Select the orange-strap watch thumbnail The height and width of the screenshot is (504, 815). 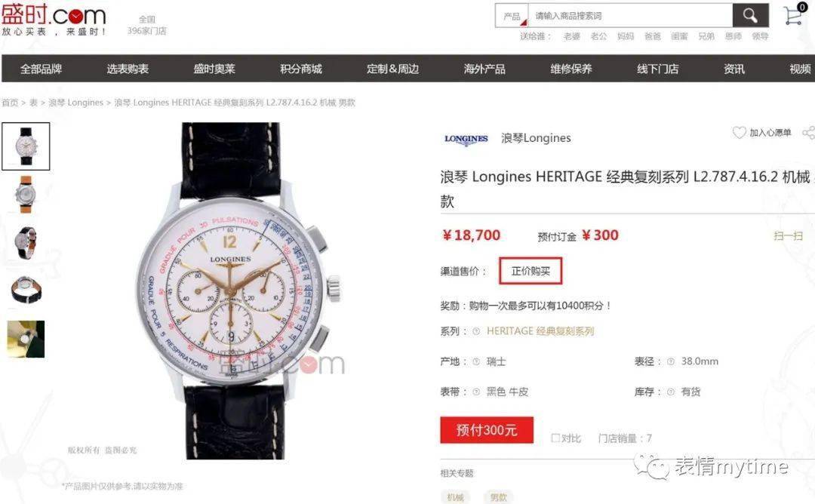click(x=26, y=195)
